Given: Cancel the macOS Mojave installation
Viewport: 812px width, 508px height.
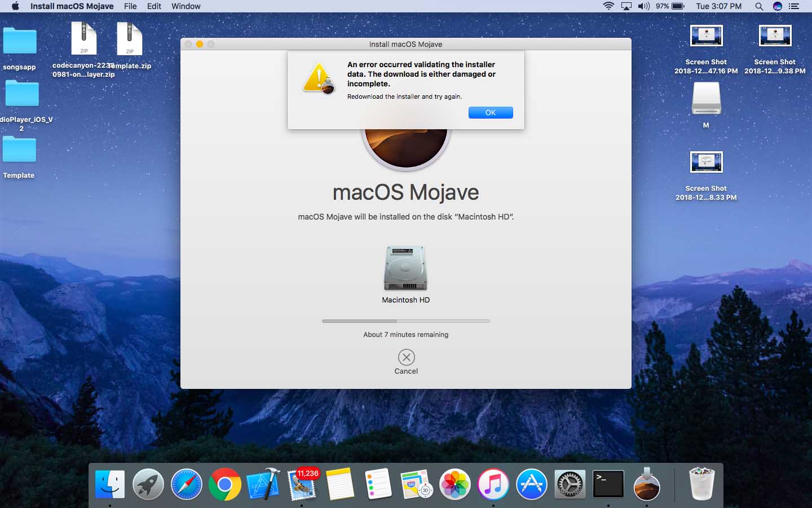Looking at the screenshot, I should click(x=406, y=357).
